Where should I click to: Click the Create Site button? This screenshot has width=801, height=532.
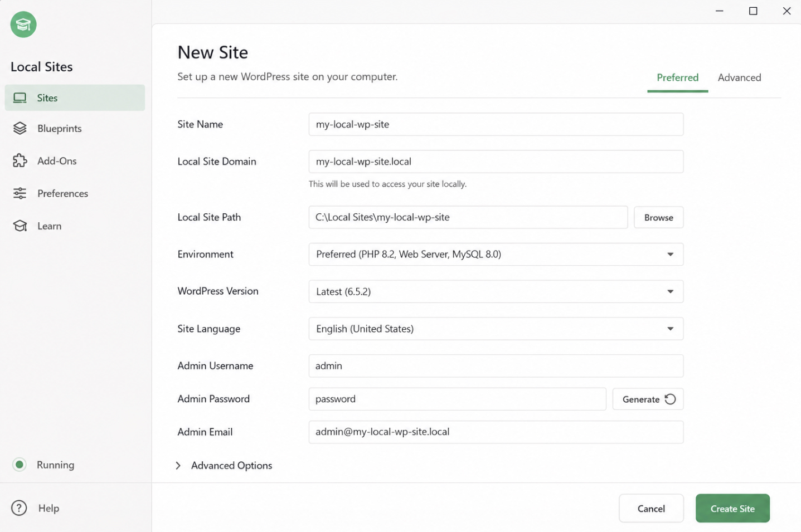tap(732, 508)
